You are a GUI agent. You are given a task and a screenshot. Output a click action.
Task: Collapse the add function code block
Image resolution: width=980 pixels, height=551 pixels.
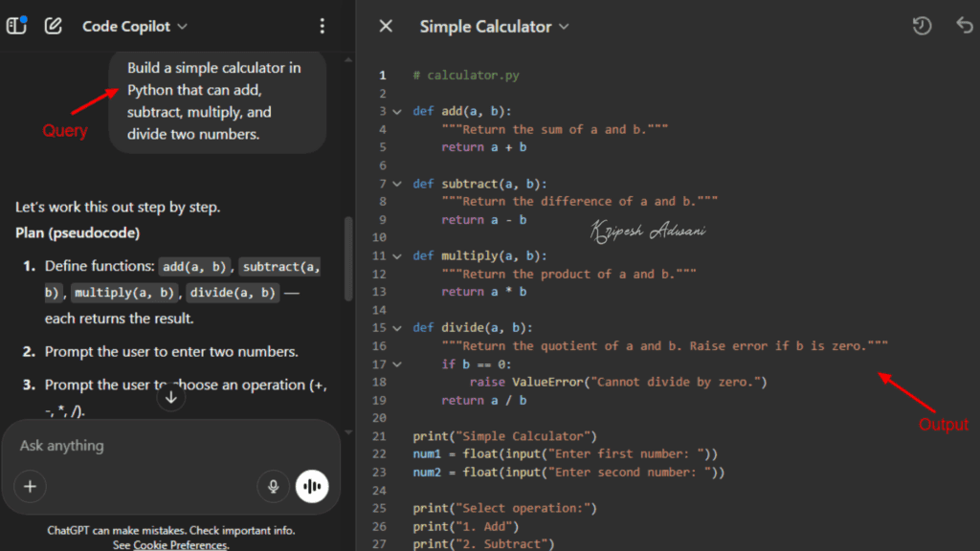(x=398, y=111)
